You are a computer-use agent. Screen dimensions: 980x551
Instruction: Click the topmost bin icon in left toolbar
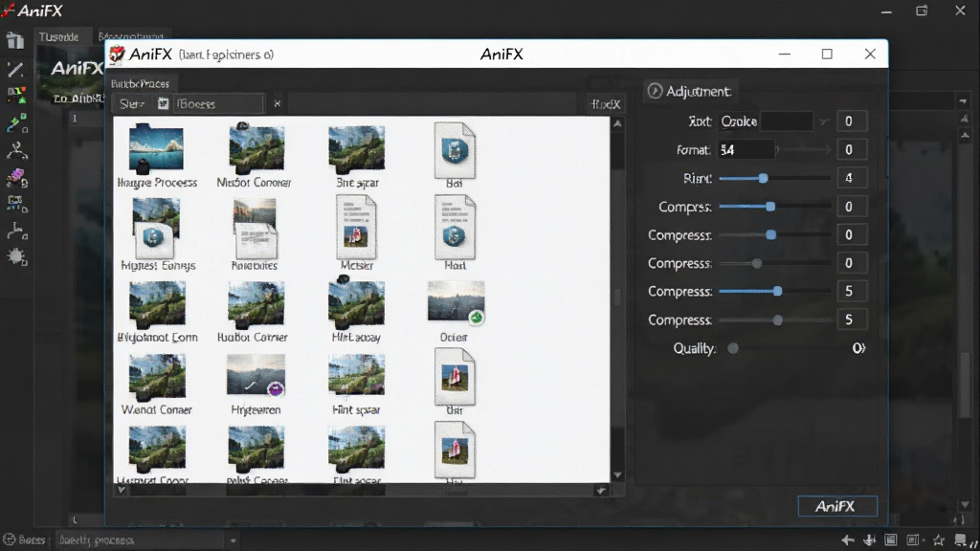15,41
